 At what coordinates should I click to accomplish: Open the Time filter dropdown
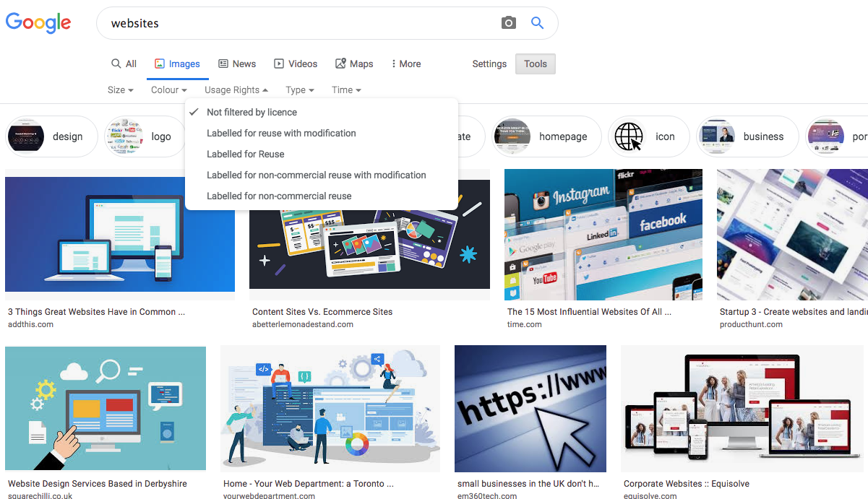[346, 90]
